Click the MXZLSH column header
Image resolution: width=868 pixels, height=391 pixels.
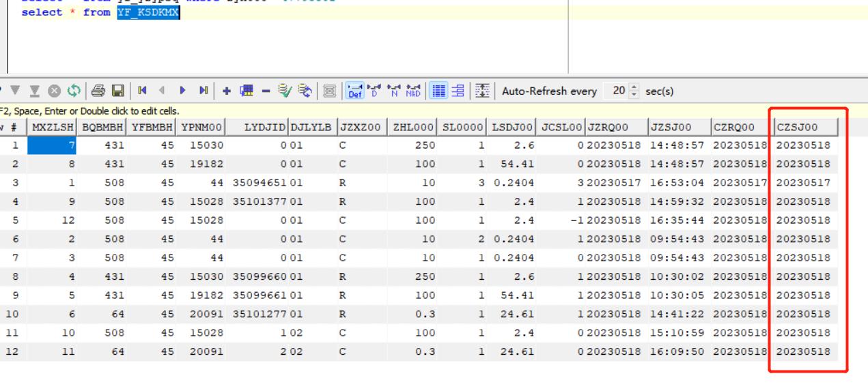click(x=53, y=126)
